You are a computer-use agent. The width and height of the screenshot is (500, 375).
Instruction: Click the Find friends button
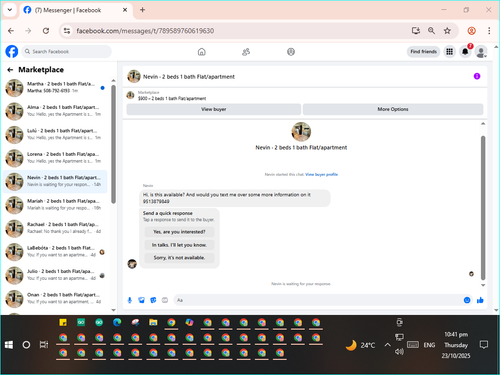[x=423, y=52]
